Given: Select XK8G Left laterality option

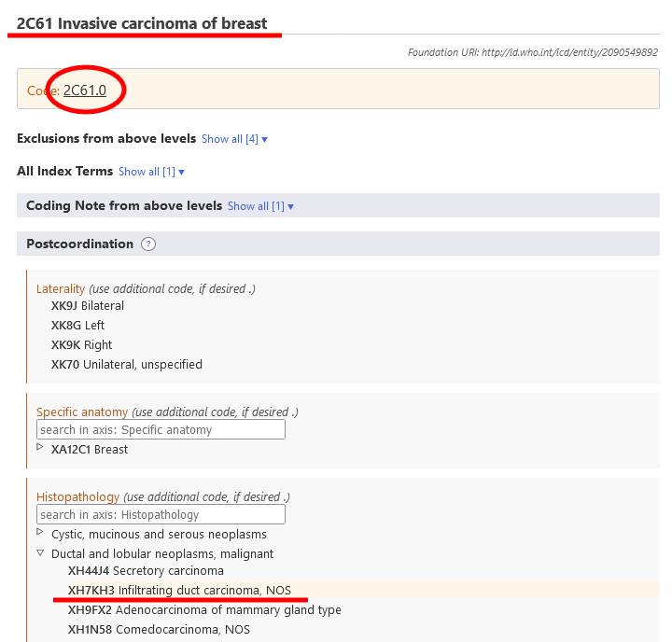Looking at the screenshot, I should (x=78, y=326).
